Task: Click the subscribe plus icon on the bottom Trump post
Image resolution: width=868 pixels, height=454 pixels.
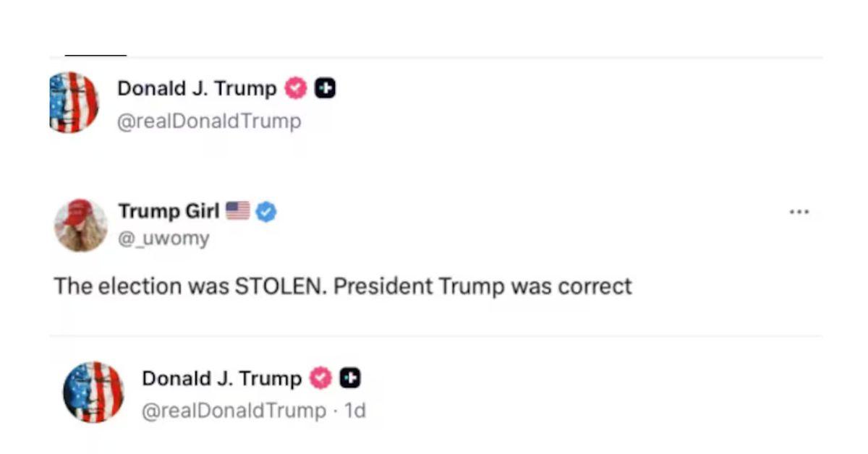Action: pos(349,378)
